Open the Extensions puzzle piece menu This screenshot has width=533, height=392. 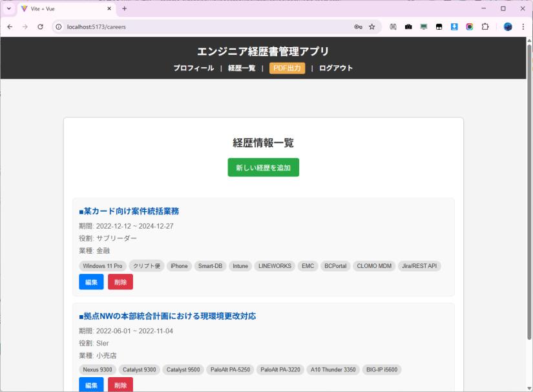click(485, 26)
